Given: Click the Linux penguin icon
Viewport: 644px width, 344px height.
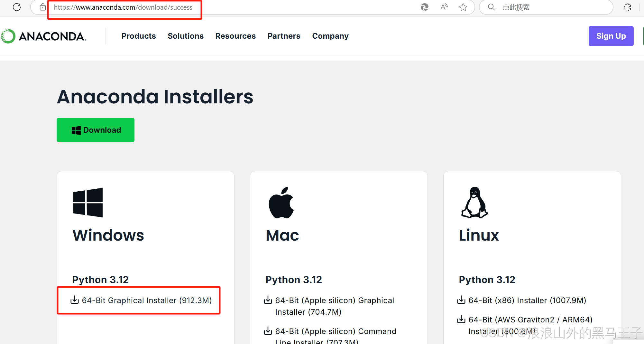Looking at the screenshot, I should click(474, 203).
